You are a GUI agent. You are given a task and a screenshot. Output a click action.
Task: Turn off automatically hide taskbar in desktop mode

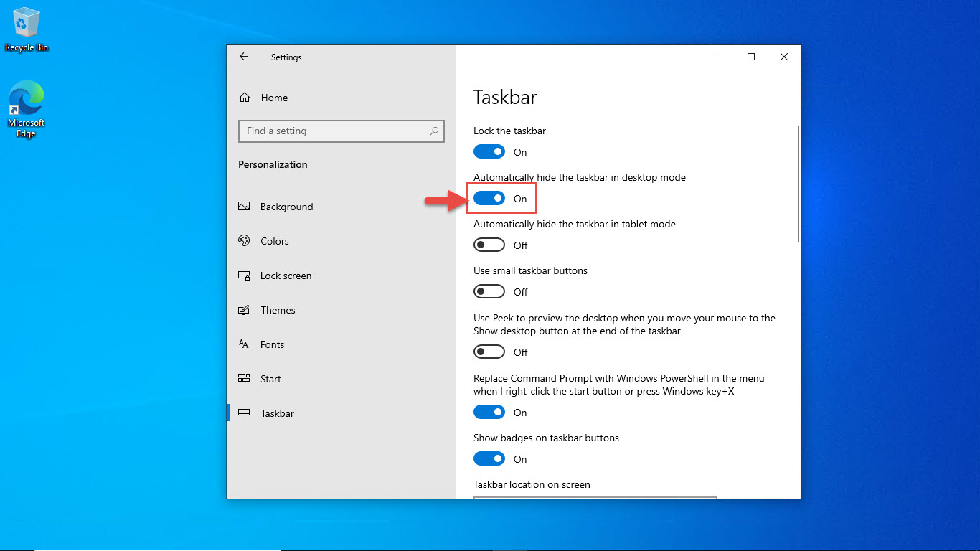[x=489, y=198]
